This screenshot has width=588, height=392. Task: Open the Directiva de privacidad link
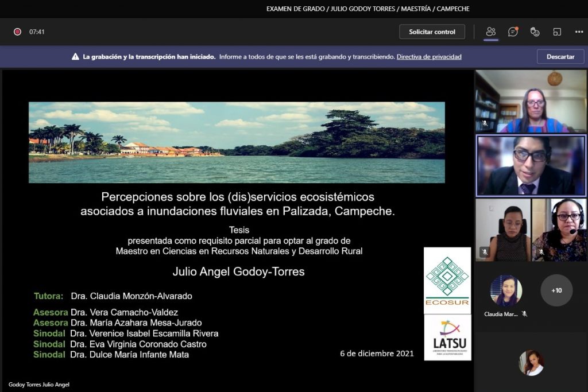coord(429,57)
